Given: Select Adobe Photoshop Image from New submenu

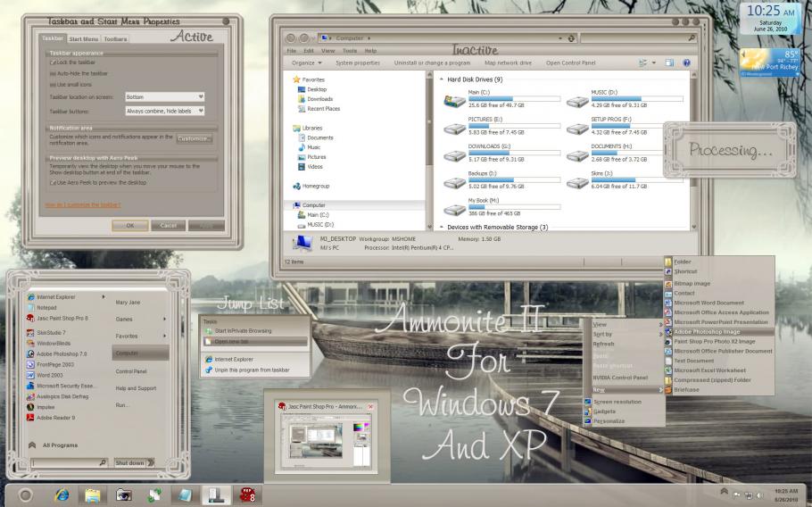Looking at the screenshot, I should tap(720, 332).
